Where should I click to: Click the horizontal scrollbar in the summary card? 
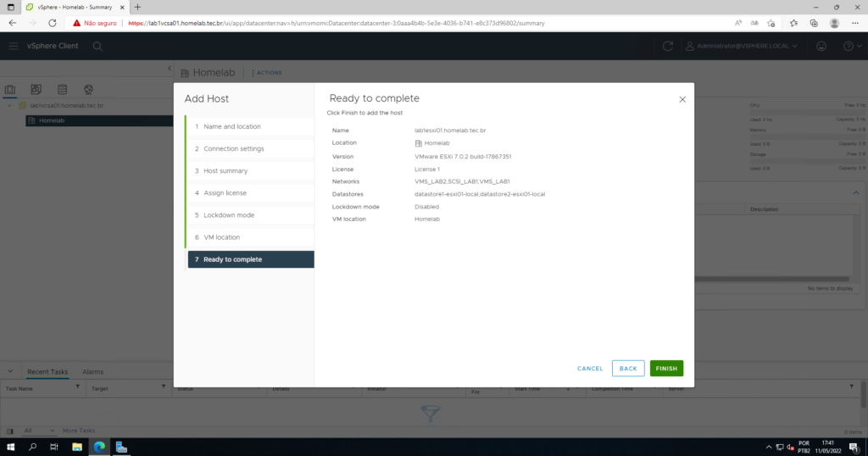pyautogui.click(x=771, y=279)
